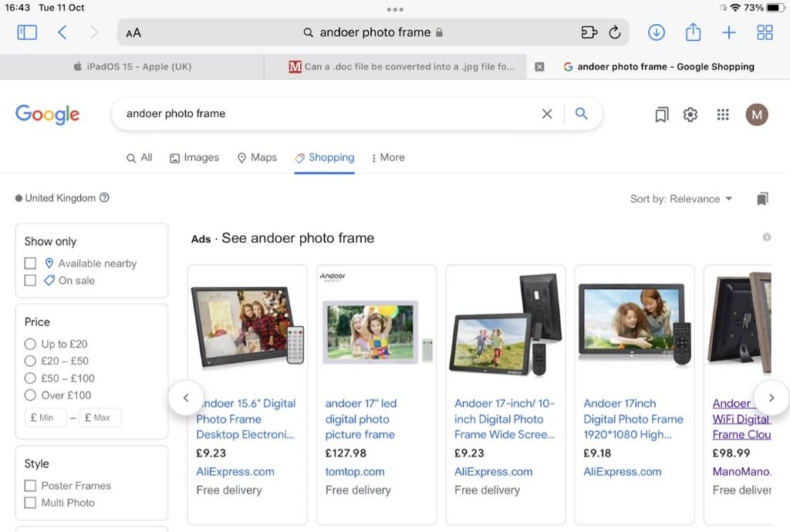The height and width of the screenshot is (532, 790).
Task: Open Google settings gear
Action: (x=690, y=115)
